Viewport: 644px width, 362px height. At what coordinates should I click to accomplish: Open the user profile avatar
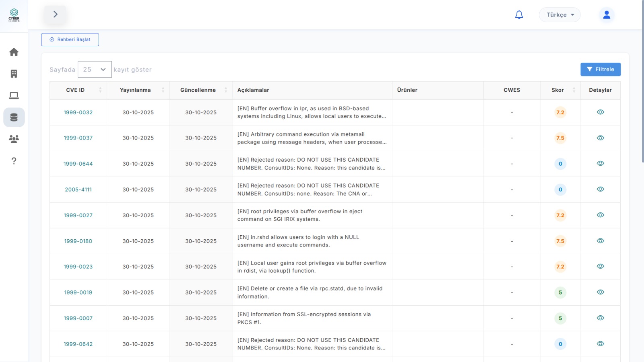coord(607,15)
